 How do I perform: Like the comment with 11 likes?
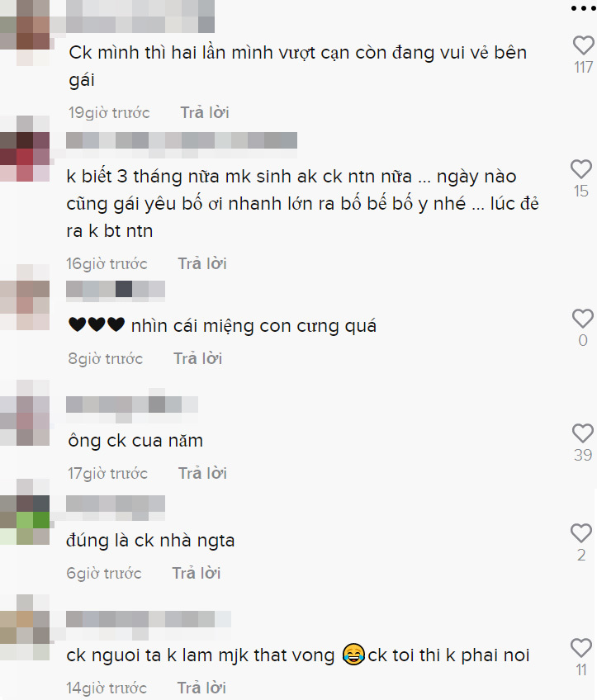581,648
